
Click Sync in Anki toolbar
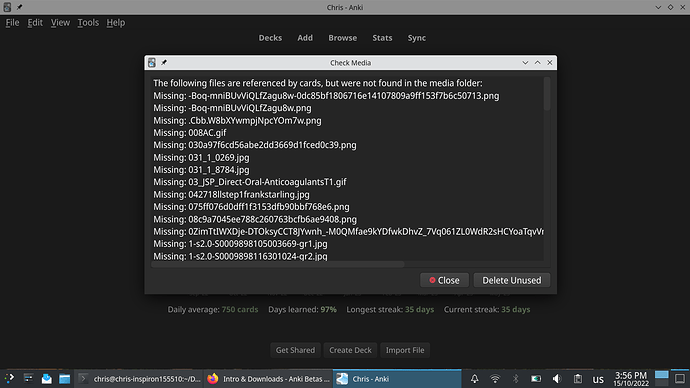(x=416, y=38)
